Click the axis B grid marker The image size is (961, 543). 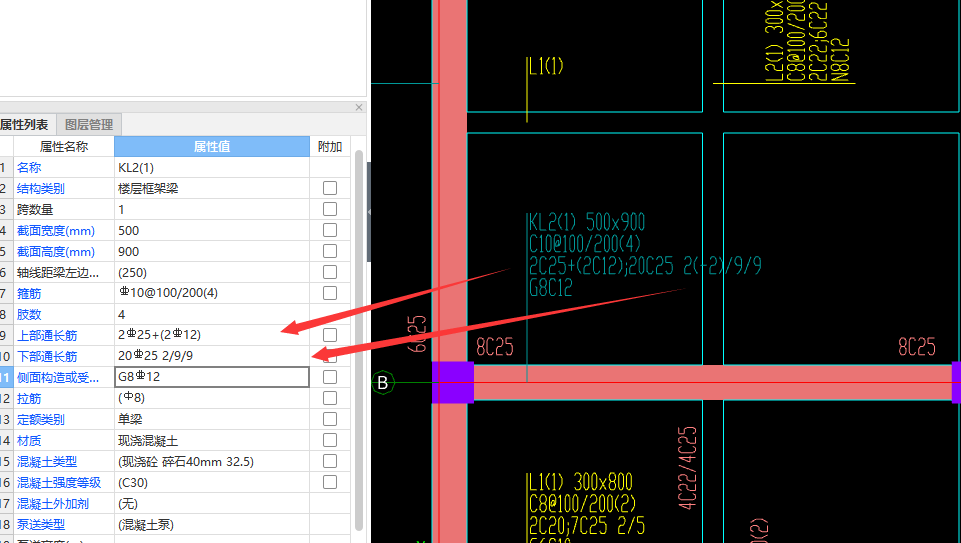point(382,383)
